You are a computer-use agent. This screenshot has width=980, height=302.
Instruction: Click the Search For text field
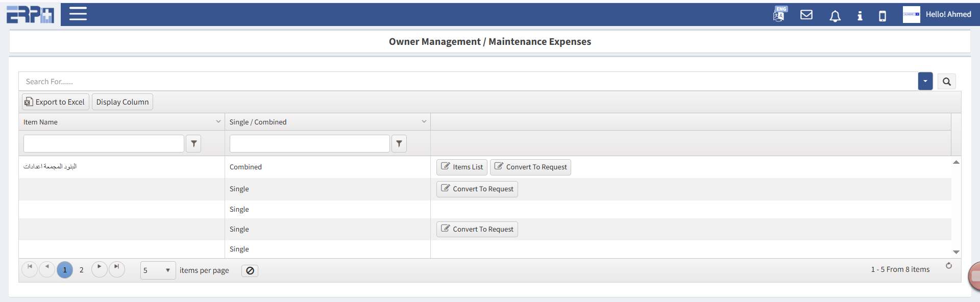[459, 82]
